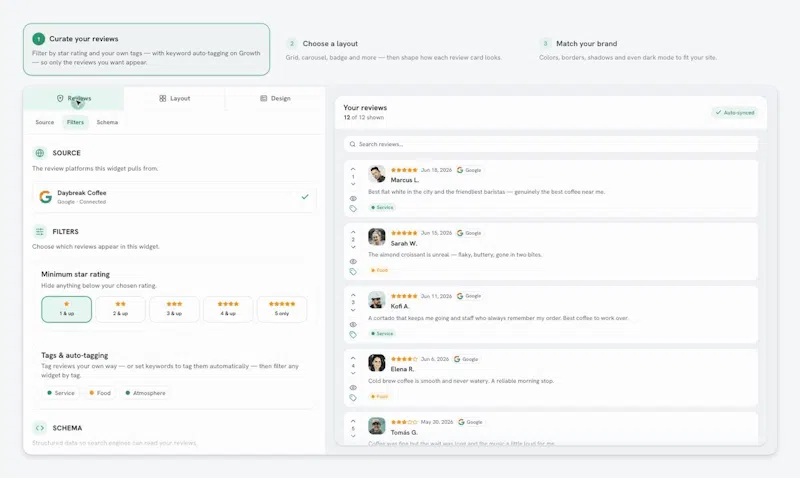Click the Service tag on Kofi A. review
Viewport: 800px width, 478px height.
(x=382, y=334)
